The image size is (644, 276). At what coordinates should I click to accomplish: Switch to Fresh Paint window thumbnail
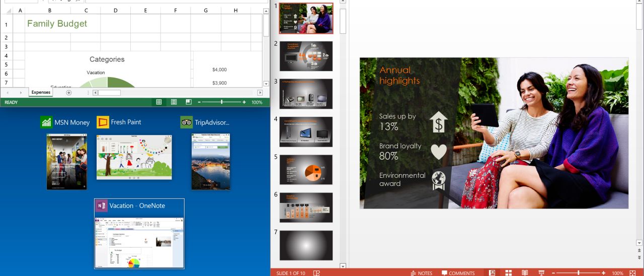[x=134, y=157]
